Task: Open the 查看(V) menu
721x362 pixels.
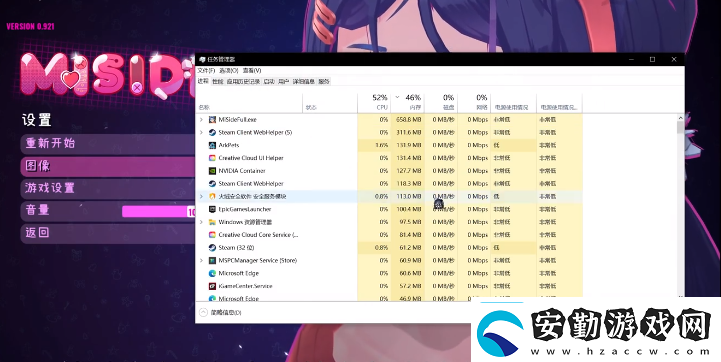Action: tap(252, 70)
